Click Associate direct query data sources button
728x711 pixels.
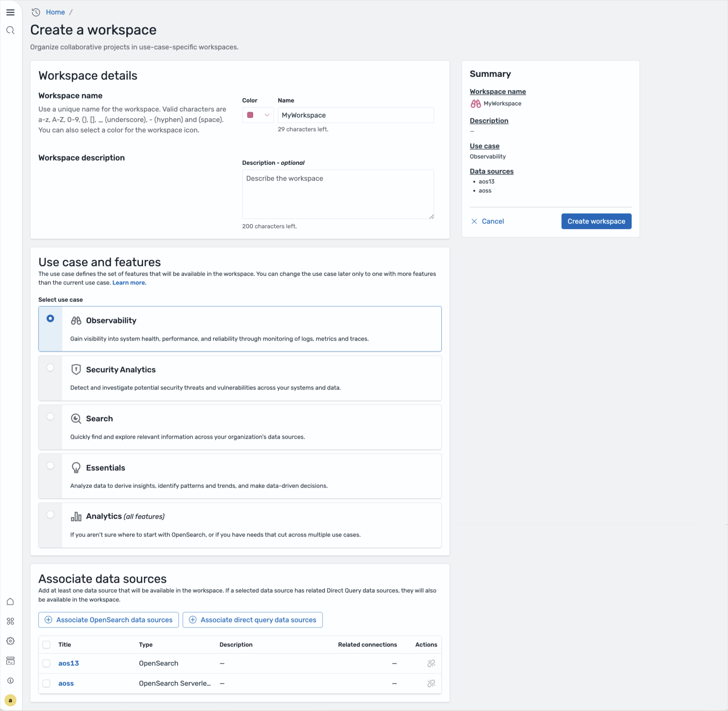point(253,620)
